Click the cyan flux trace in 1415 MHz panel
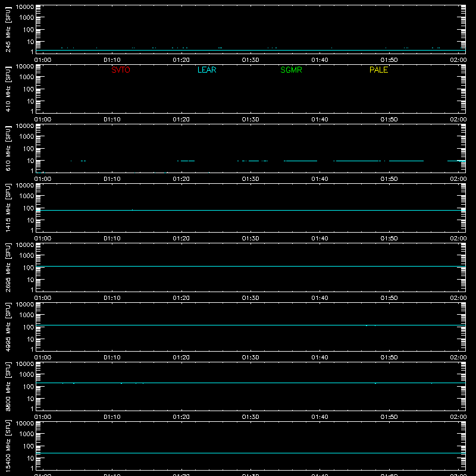The image size is (476, 476). 250,210
